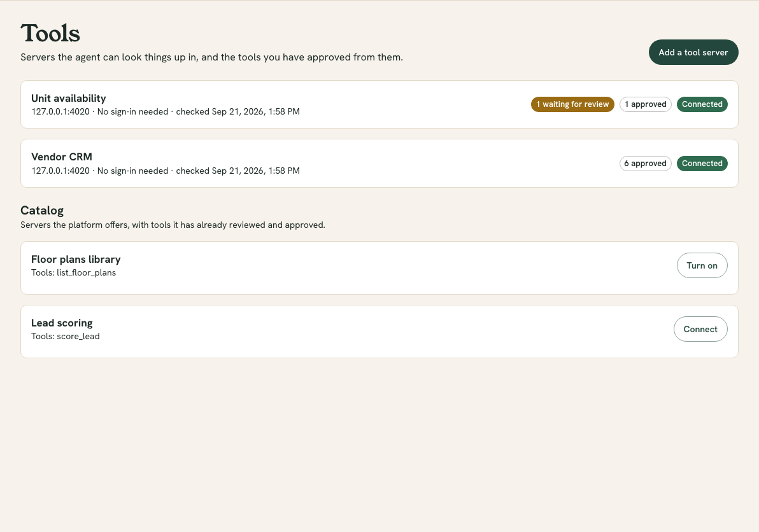Click the Tools: score_lead text
The height and width of the screenshot is (532, 759).
coord(66,337)
